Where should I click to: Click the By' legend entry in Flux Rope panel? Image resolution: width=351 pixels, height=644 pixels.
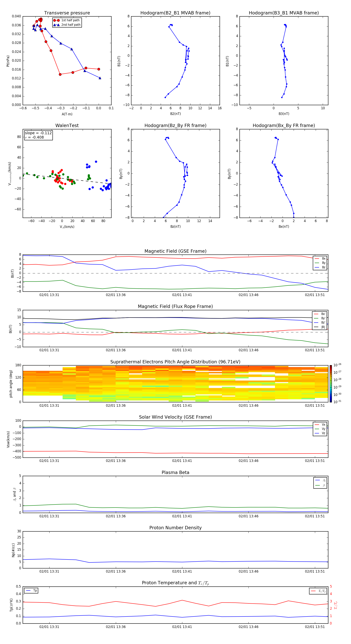tap(320, 318)
